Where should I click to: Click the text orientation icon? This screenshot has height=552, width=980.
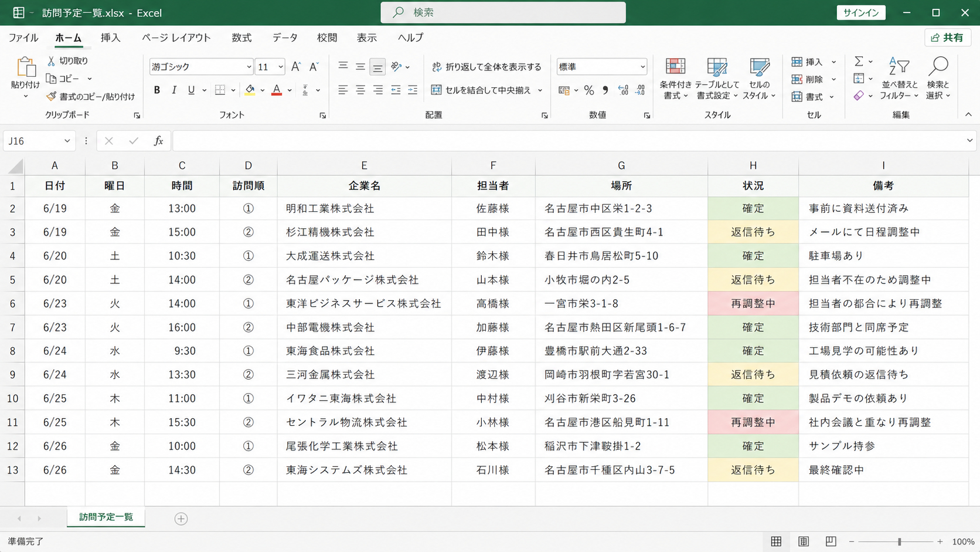point(397,67)
